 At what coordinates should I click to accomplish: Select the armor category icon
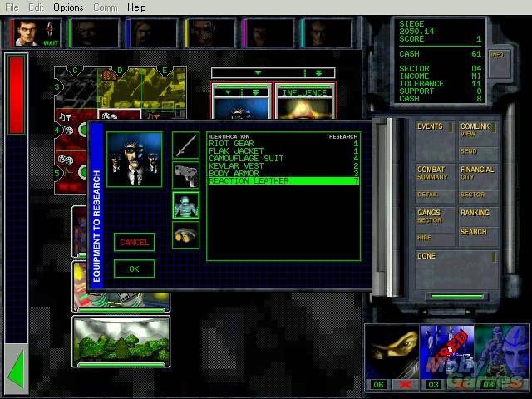186,205
